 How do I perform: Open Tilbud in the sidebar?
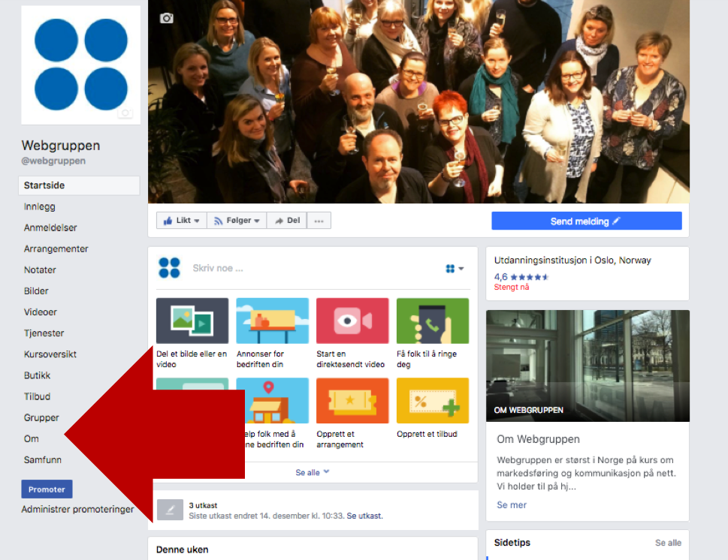[37, 396]
